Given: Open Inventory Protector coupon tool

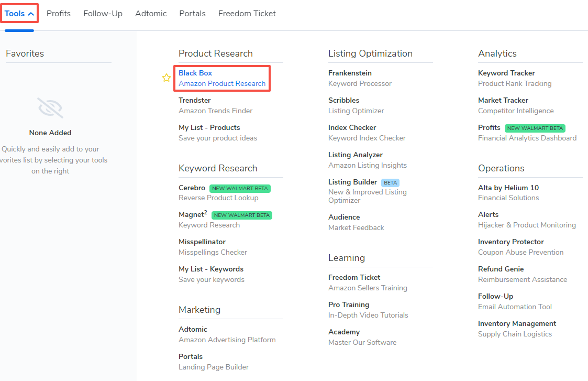Looking at the screenshot, I should (520, 247).
